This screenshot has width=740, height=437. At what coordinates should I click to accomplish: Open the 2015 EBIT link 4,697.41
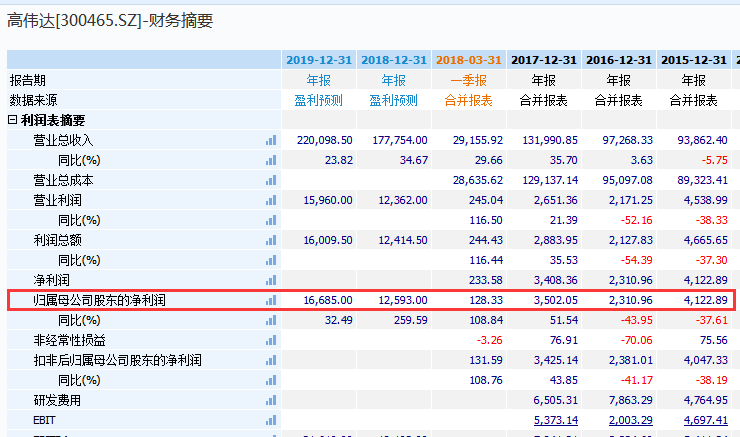[706, 420]
